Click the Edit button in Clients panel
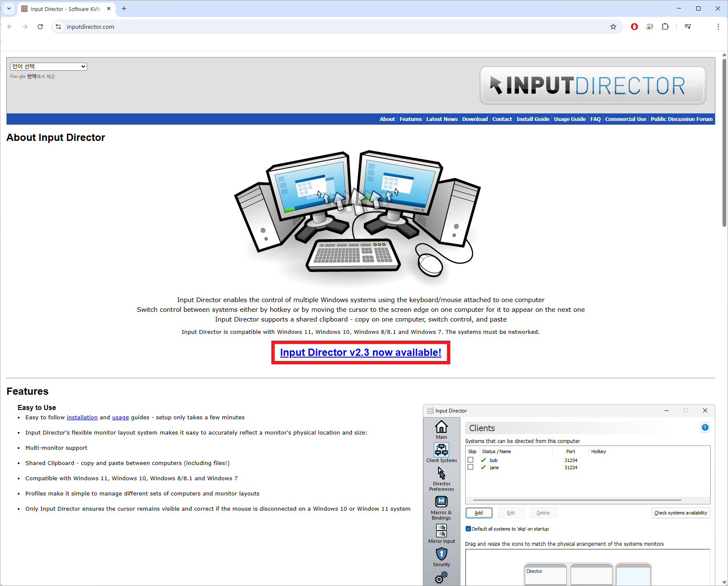The height and width of the screenshot is (586, 728). coord(511,513)
